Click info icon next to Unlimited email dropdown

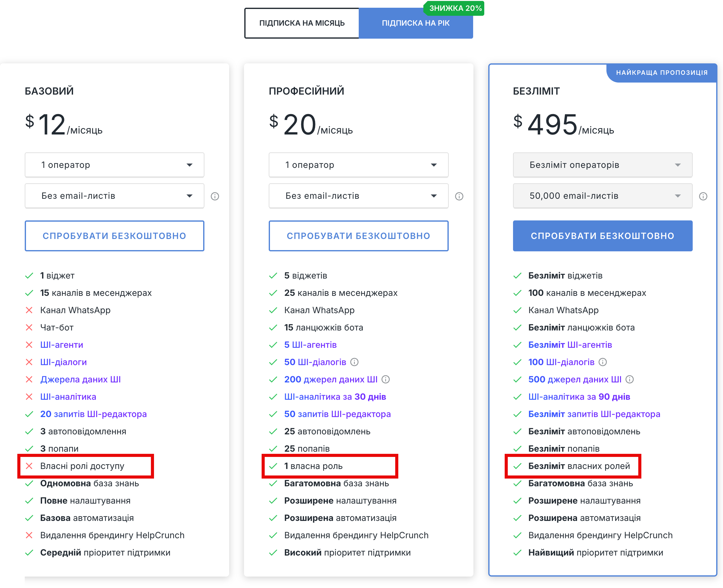tap(703, 196)
